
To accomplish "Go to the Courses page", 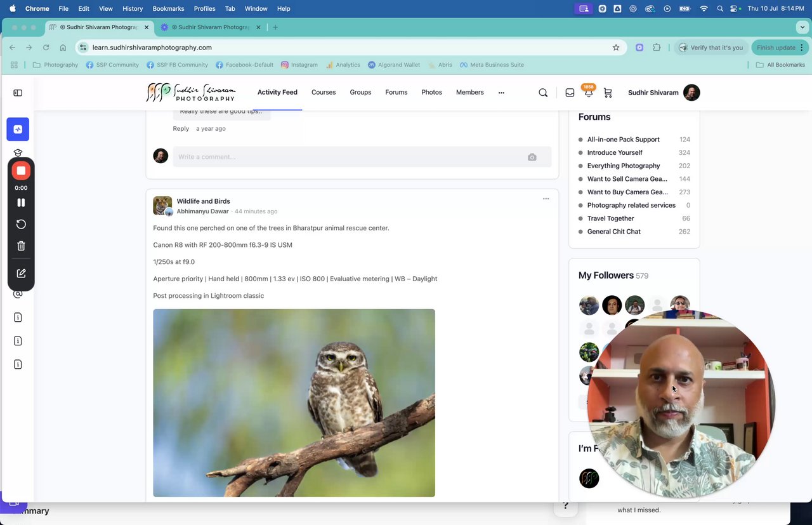I will (324, 93).
